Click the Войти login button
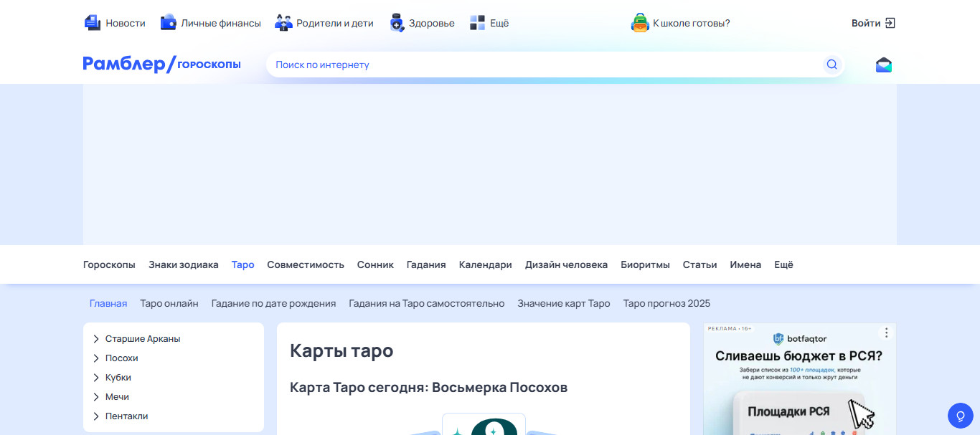 tap(873, 23)
